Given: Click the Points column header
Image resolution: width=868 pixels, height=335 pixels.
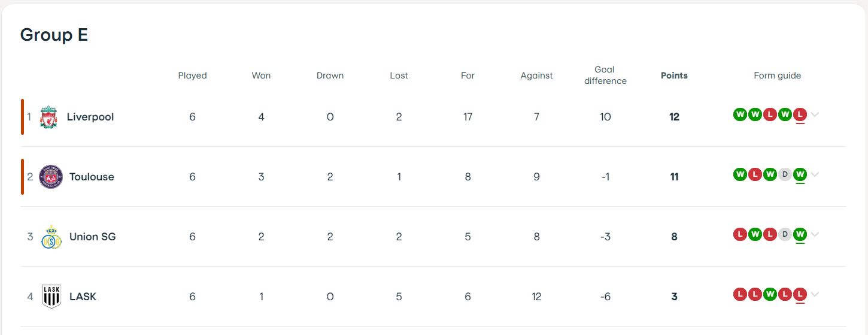Looking at the screenshot, I should coord(674,76).
